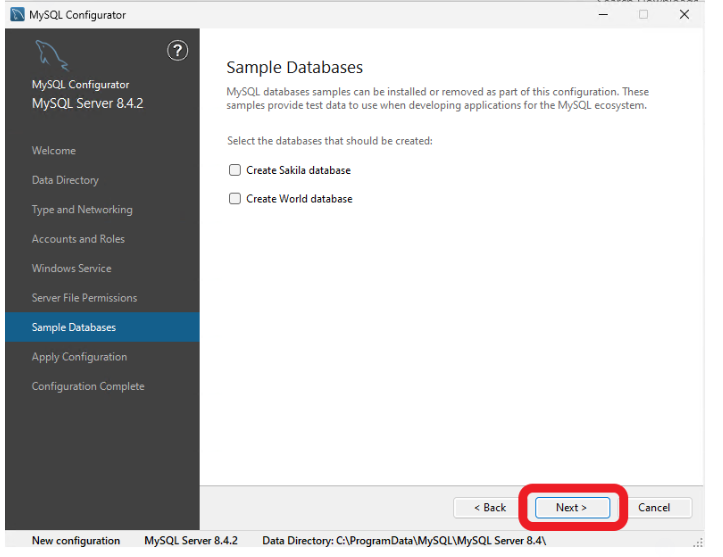The height and width of the screenshot is (557, 723).
Task: Tick the Create World database checkbox
Action: click(x=235, y=199)
